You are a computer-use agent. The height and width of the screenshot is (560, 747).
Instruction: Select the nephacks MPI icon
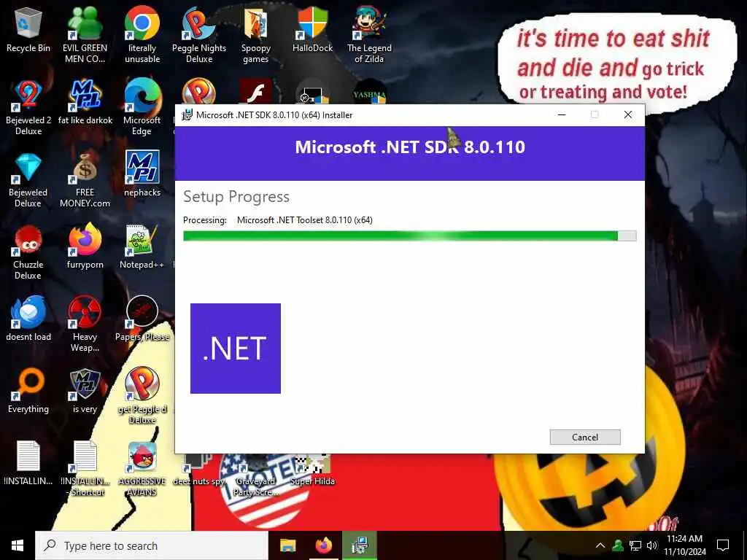click(142, 174)
